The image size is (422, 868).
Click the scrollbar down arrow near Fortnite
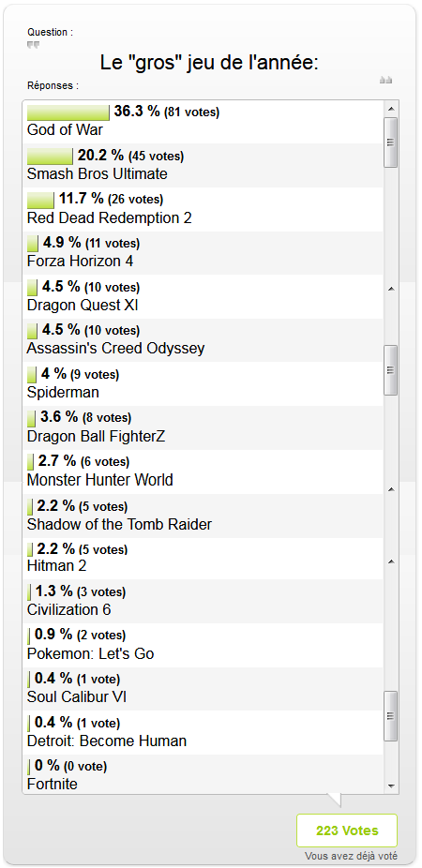(x=391, y=786)
